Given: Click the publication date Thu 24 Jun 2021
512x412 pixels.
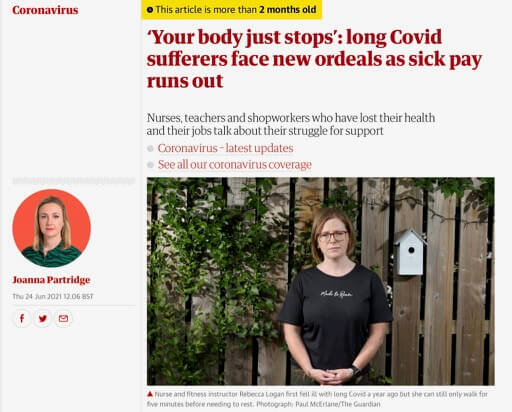Looking at the screenshot, I should tap(53, 296).
